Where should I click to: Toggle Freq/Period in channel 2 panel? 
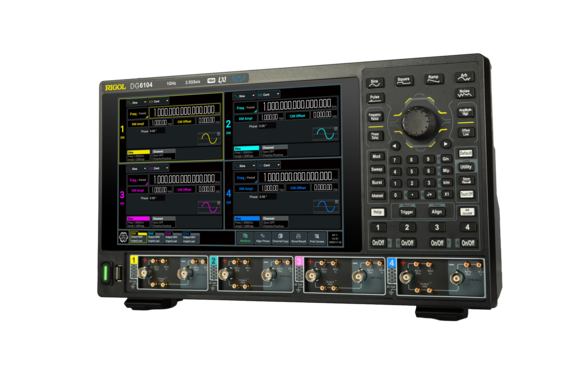(x=246, y=108)
